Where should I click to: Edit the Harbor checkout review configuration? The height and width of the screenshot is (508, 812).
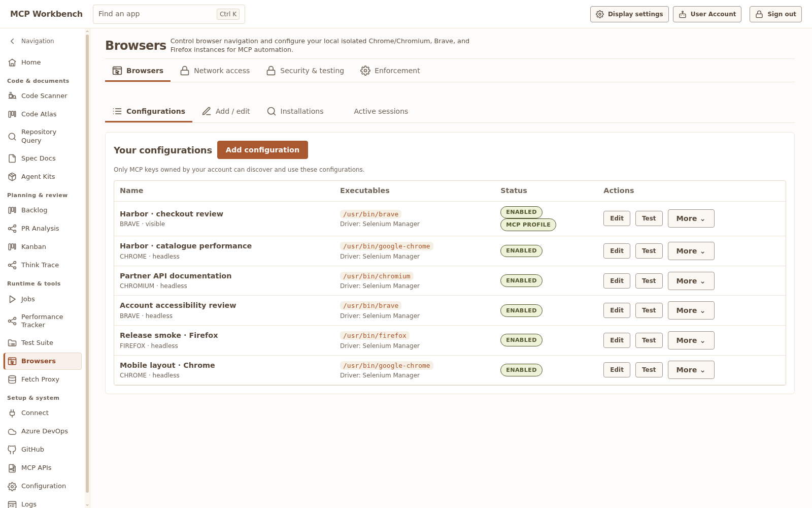pos(617,218)
